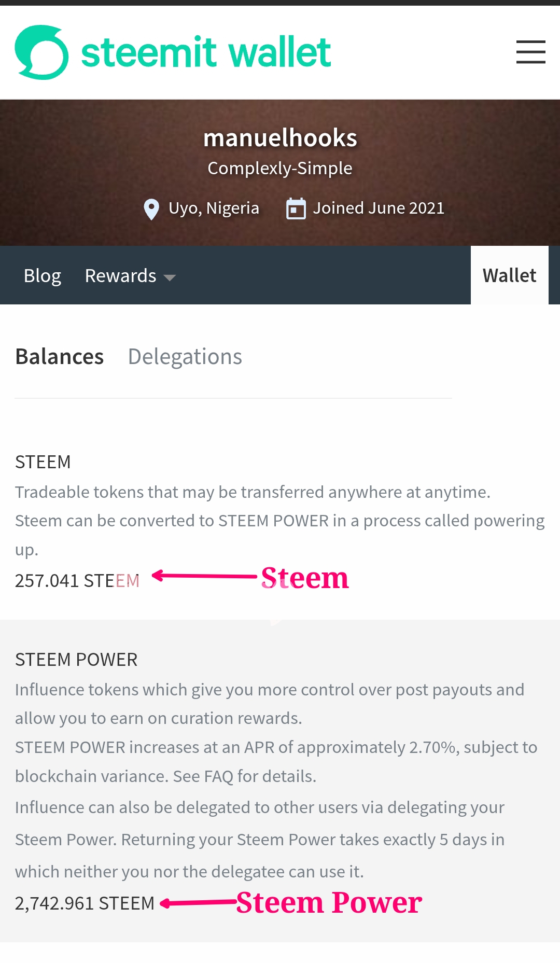Click the manuelhooks profile name
Screen dimensions: 560x963
pos(280,138)
